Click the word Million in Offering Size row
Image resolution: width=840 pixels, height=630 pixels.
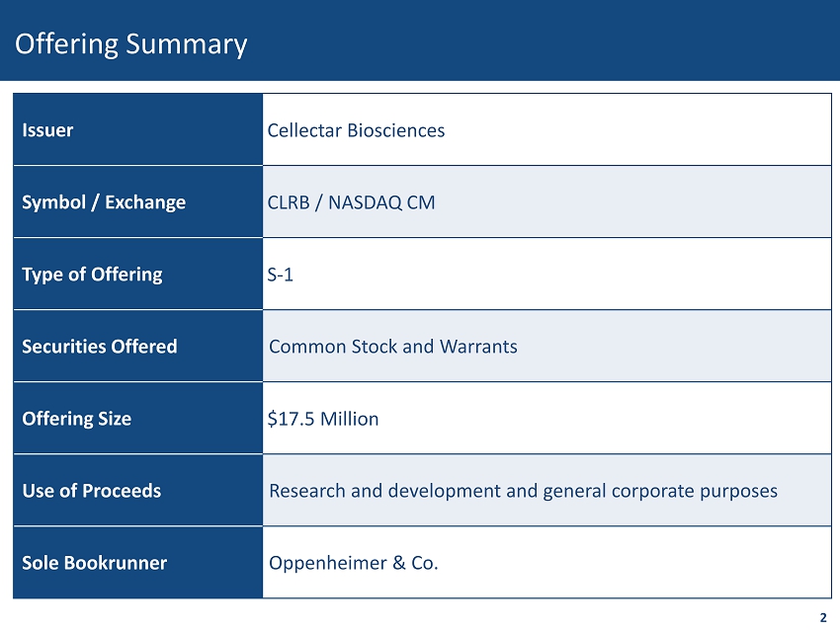tap(347, 419)
